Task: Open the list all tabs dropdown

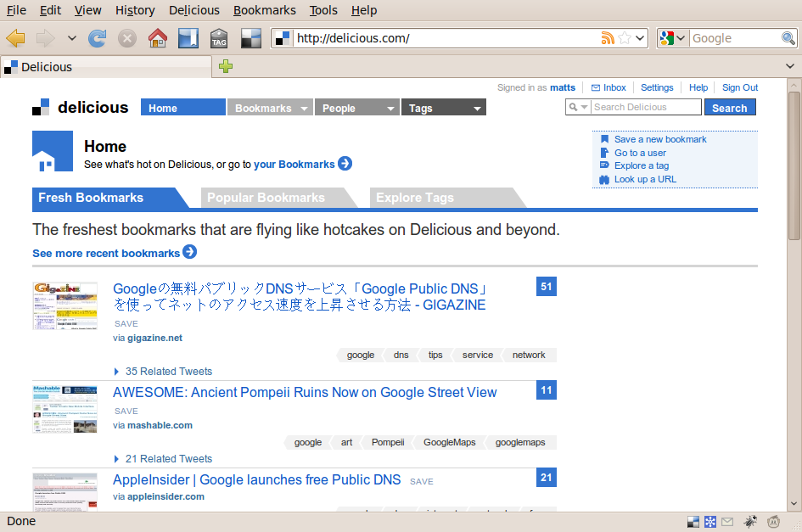Action: [790, 66]
